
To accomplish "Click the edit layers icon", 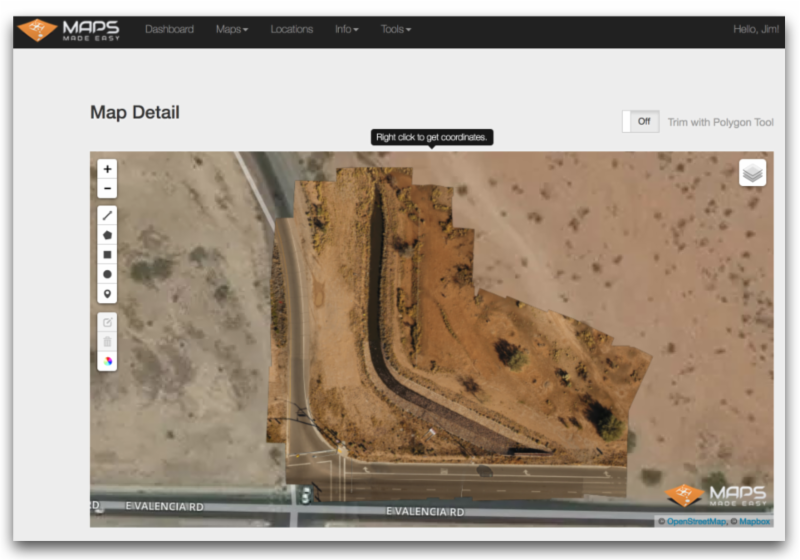I will coord(107,322).
